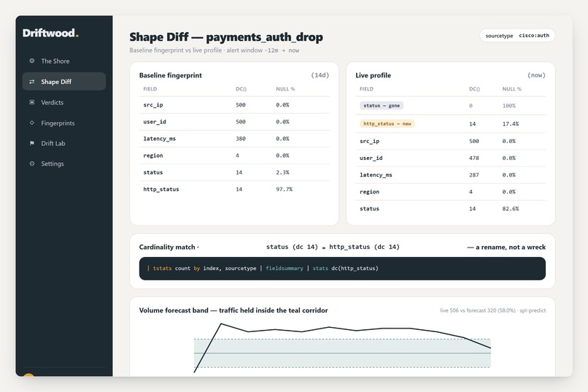Click 287 DC value in Live profile
The height and width of the screenshot is (392, 588).
pyautogui.click(x=474, y=175)
